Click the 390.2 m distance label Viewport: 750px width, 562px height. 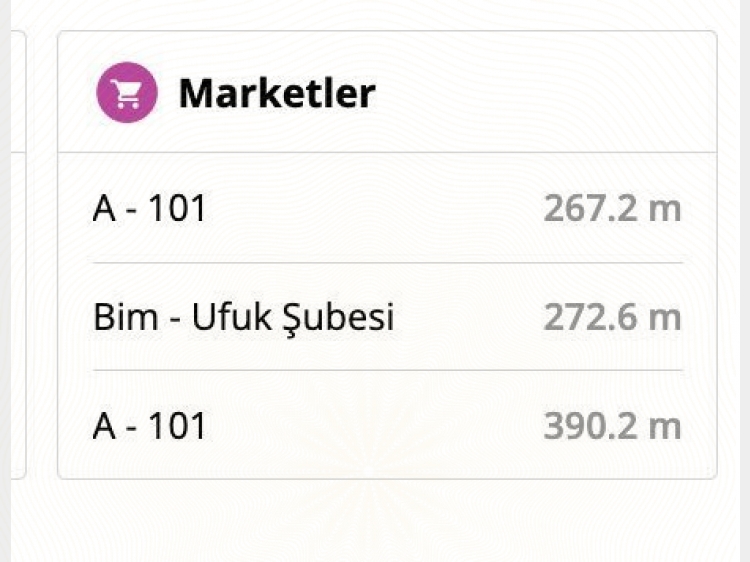click(612, 425)
